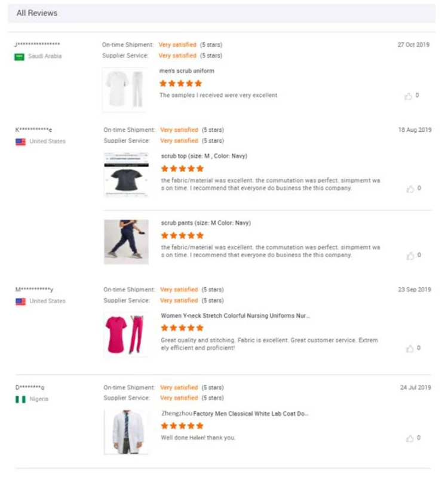View the pink nursing uniform thumbnail
448x477 pixels.
coord(126,334)
